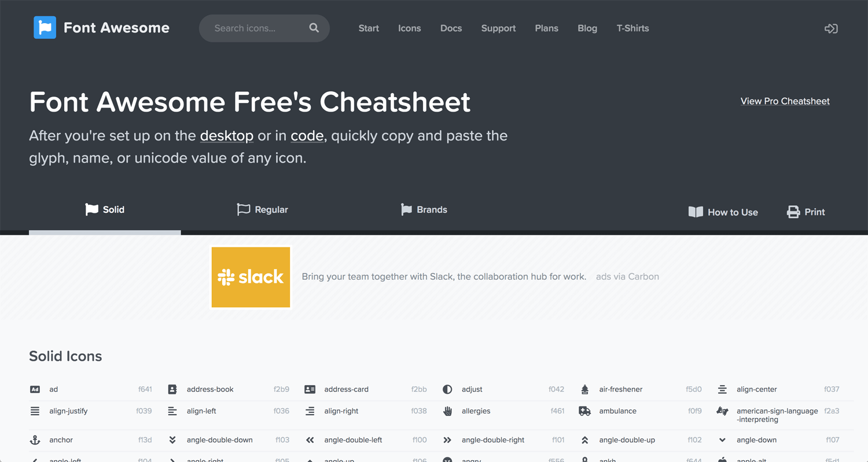Click the printer icon
Screen dimensions: 868x462
coord(793,212)
